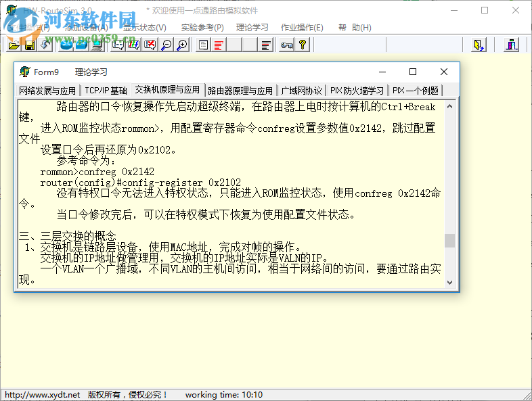
Task: Minimize the Form9 window
Action: [382, 72]
